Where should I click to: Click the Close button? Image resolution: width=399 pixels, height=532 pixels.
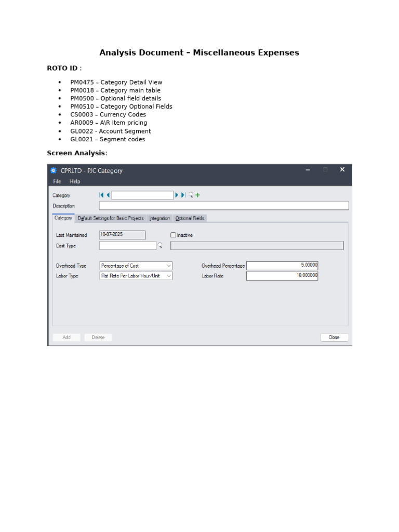point(334,337)
